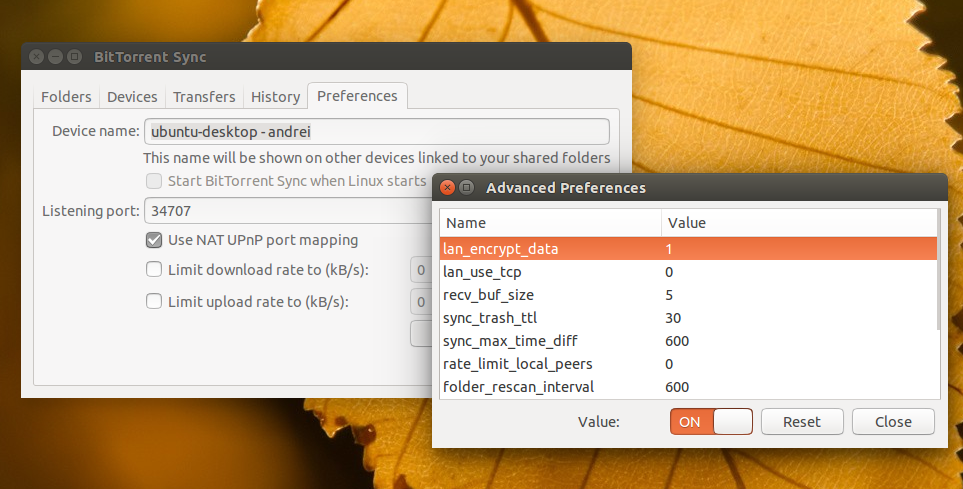This screenshot has height=489, width=963.
Task: Click the Device name text field
Action: [376, 131]
